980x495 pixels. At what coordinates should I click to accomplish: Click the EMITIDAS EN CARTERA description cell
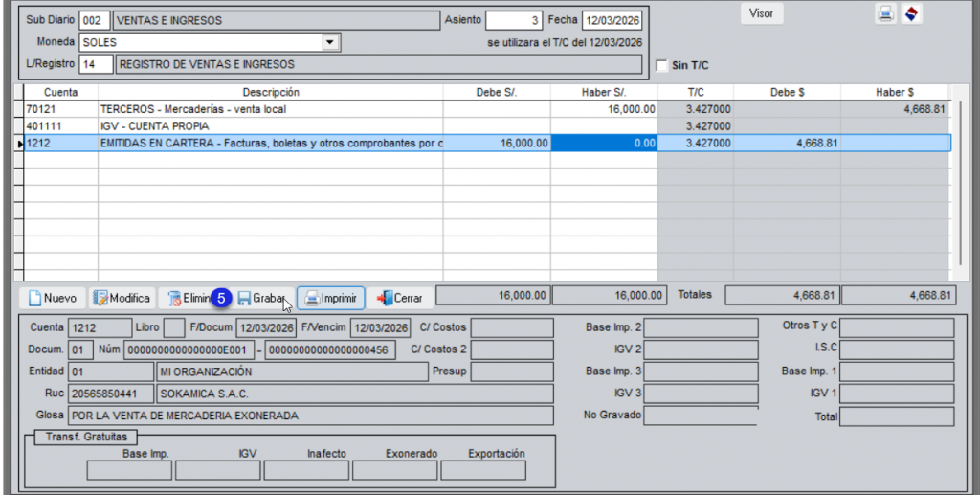coord(270,143)
